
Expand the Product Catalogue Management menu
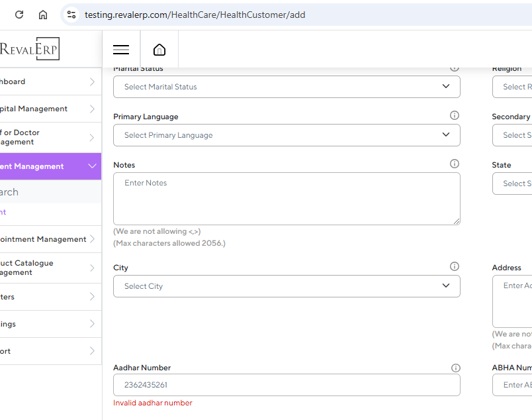coord(46,268)
